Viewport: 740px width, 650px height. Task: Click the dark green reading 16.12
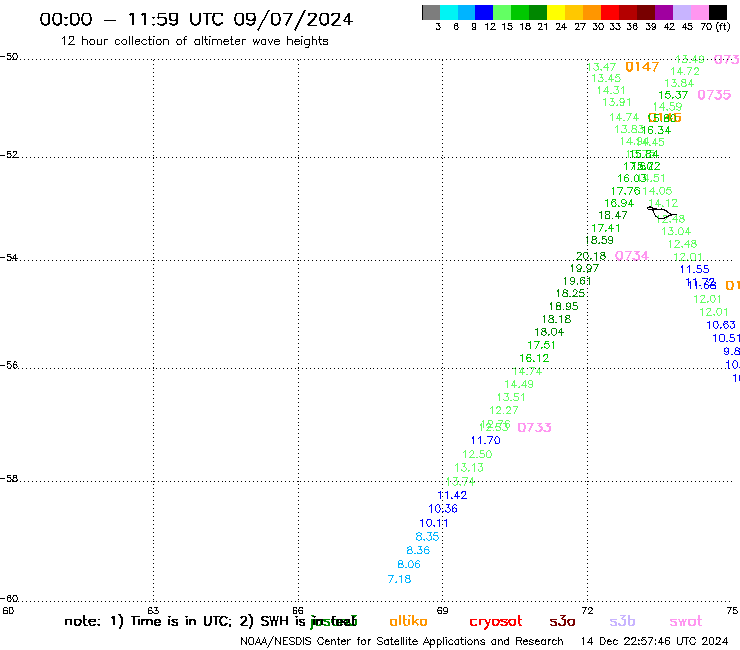pyautogui.click(x=534, y=358)
